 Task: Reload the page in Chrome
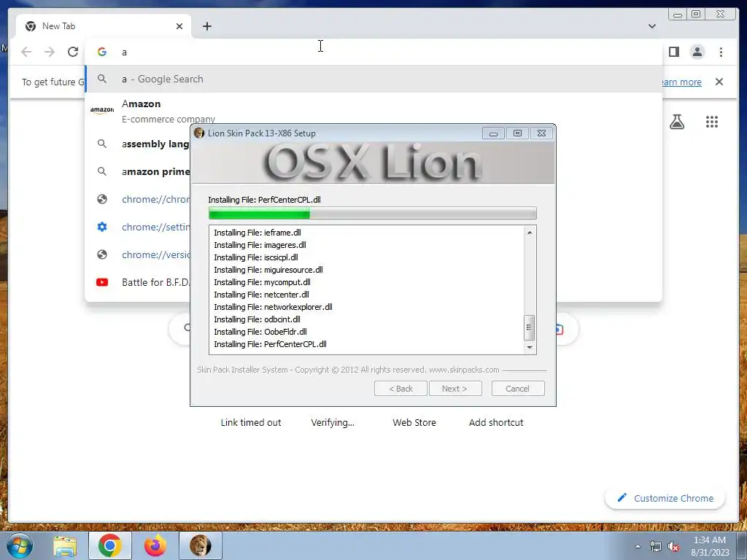73,52
